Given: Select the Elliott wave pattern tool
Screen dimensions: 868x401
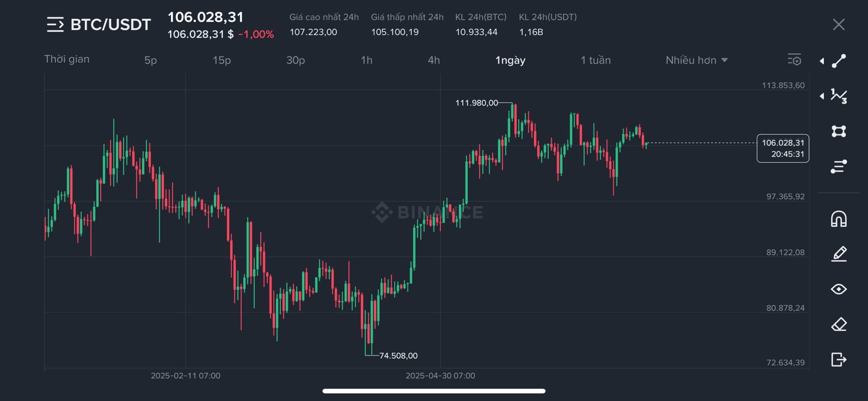Looking at the screenshot, I should (839, 96).
